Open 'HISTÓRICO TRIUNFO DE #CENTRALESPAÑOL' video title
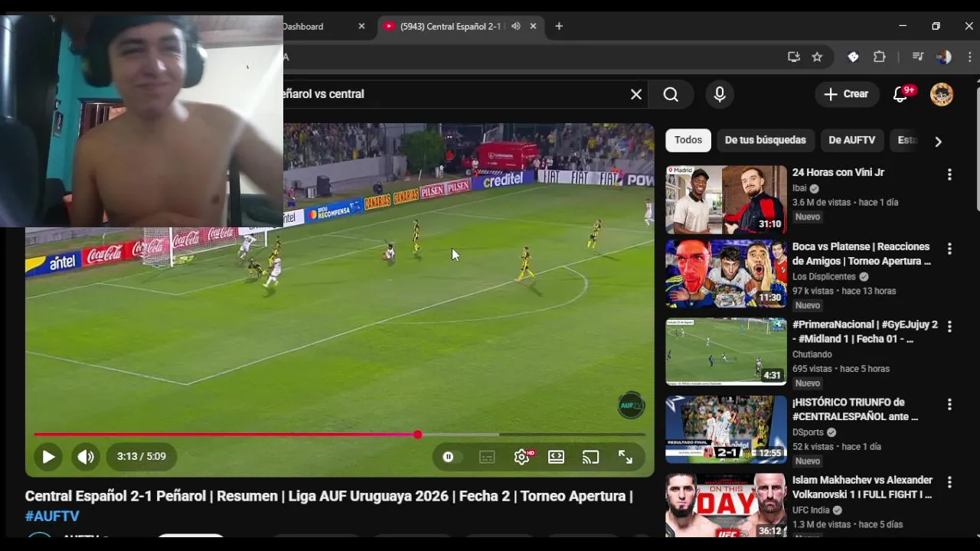 tap(855, 409)
